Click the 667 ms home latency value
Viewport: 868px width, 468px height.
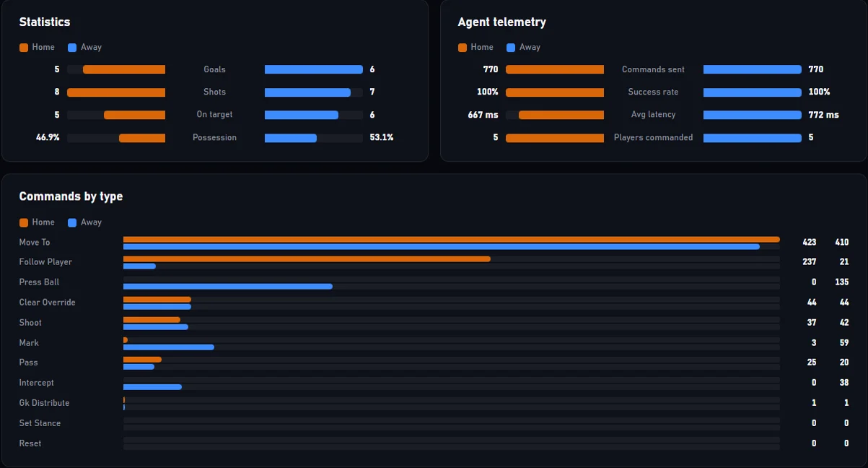point(483,115)
